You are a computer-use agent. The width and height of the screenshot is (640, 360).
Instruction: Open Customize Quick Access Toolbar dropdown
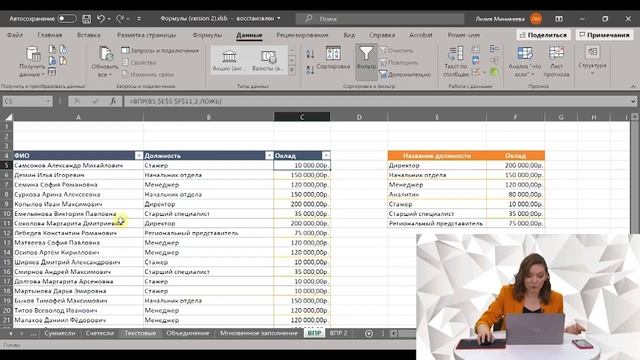139,19
